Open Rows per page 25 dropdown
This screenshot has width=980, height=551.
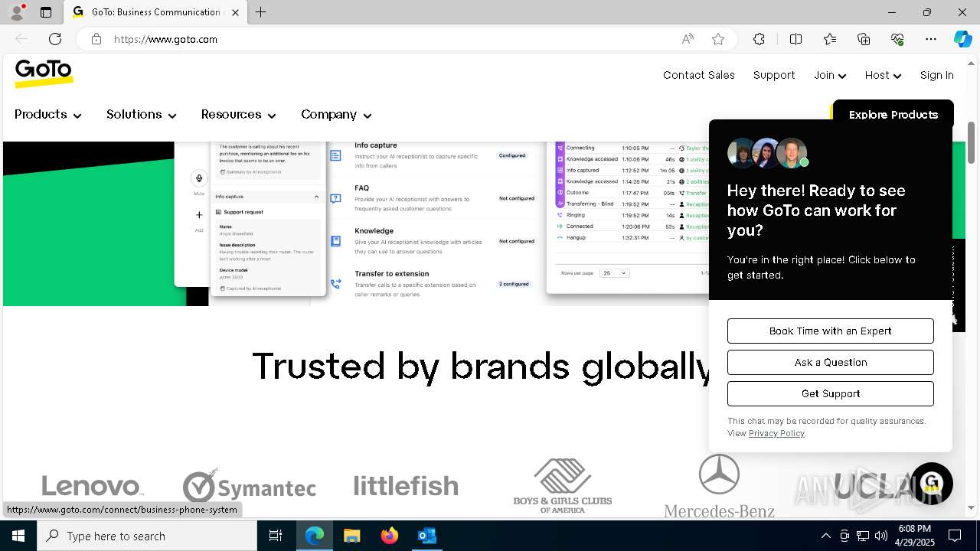point(614,273)
